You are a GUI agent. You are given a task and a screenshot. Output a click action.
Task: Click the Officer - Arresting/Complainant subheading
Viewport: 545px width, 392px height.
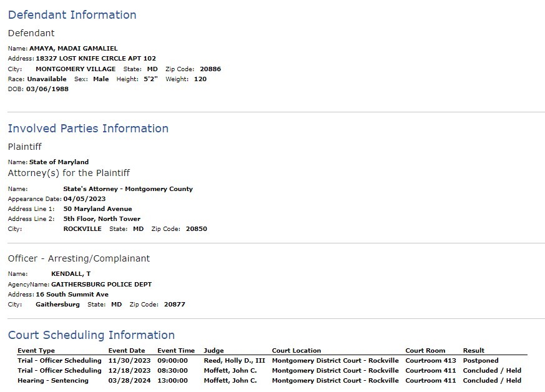tap(79, 258)
